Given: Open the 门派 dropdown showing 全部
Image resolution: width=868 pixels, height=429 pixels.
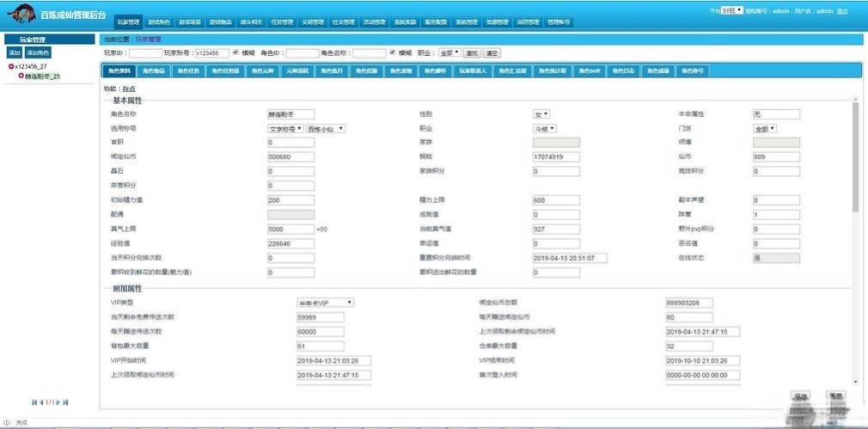Looking at the screenshot, I should point(765,128).
